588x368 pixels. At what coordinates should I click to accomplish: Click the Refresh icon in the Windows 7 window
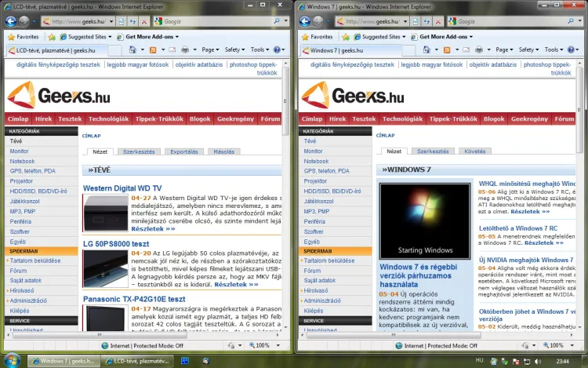pos(426,21)
